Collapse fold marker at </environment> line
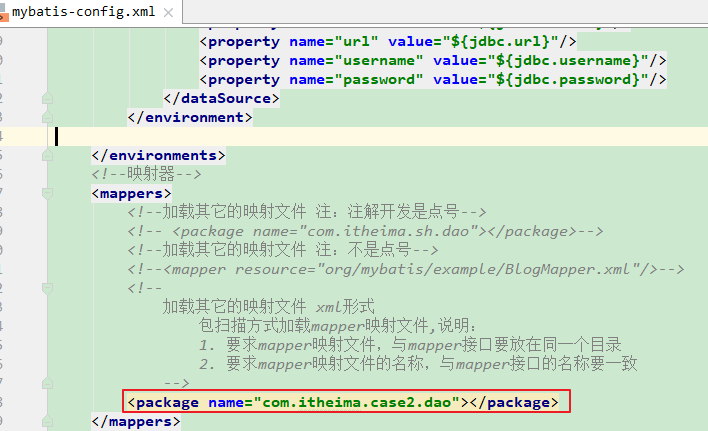This screenshot has width=708, height=431. click(x=47, y=117)
